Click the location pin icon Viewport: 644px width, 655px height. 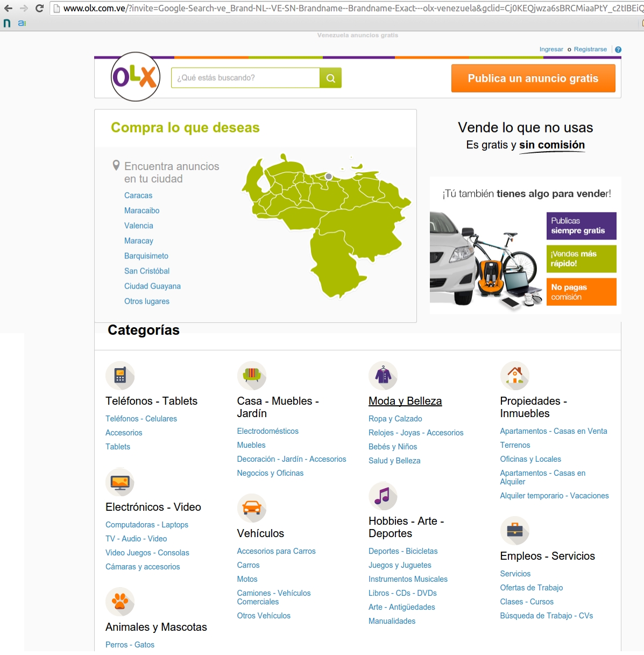(x=116, y=166)
